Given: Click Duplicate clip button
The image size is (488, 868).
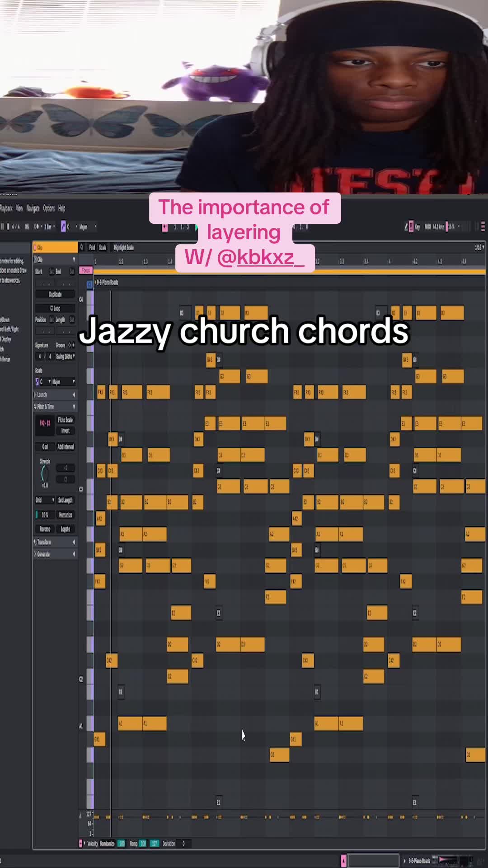Looking at the screenshot, I should (55, 294).
